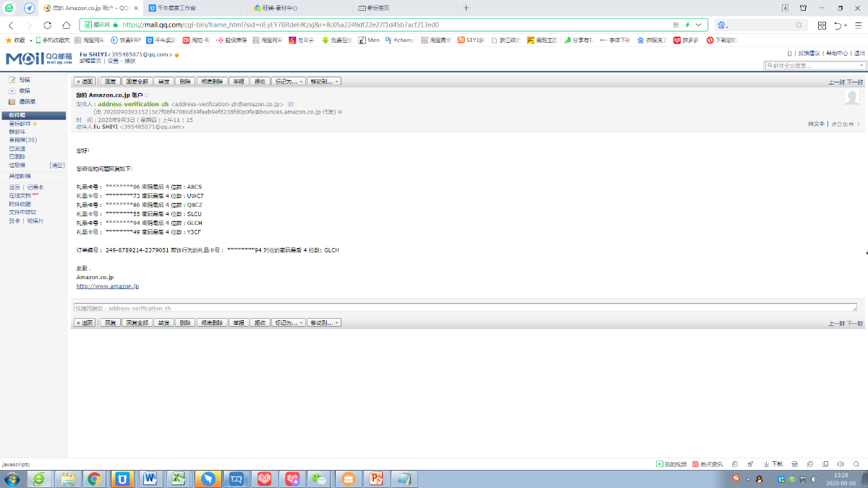The image size is (868, 488).
Task: Open WeChat from the taskbar
Action: point(320,479)
